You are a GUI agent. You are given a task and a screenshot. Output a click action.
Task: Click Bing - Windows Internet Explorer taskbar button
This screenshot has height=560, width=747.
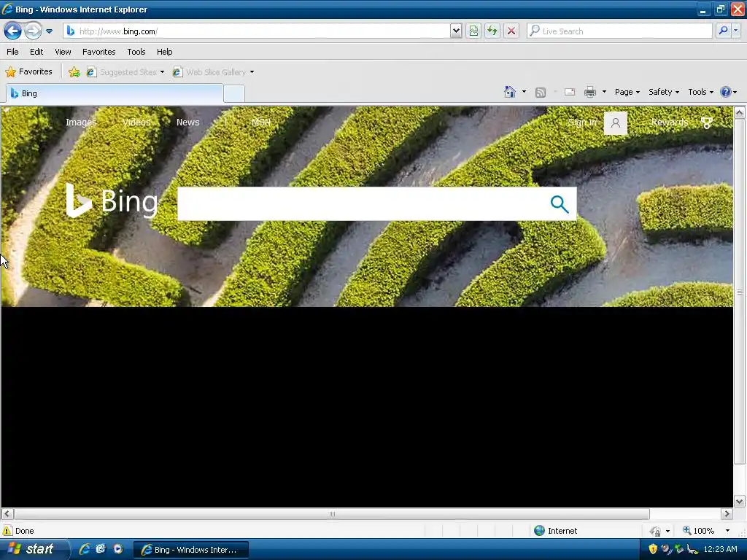click(190, 550)
